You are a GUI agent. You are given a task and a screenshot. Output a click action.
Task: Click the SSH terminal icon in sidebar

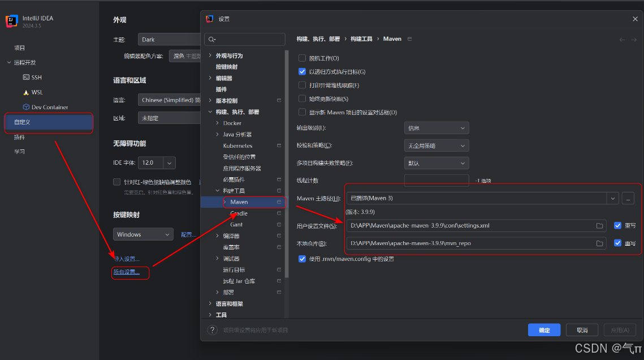(26, 77)
